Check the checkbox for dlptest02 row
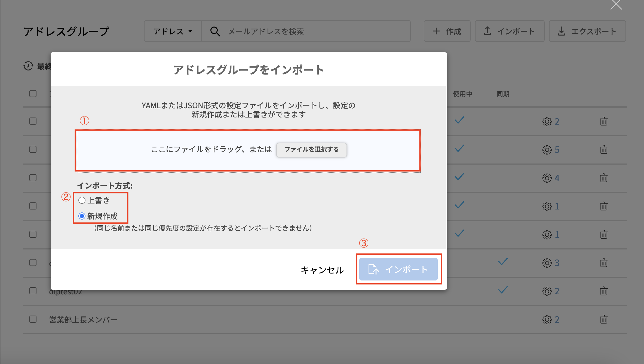The height and width of the screenshot is (364, 644). click(x=33, y=291)
